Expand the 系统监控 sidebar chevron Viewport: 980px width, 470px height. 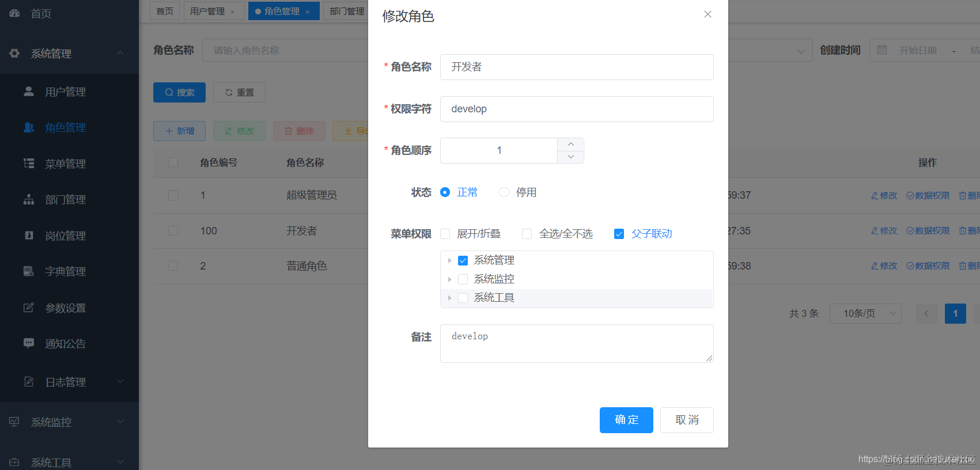[x=120, y=421]
